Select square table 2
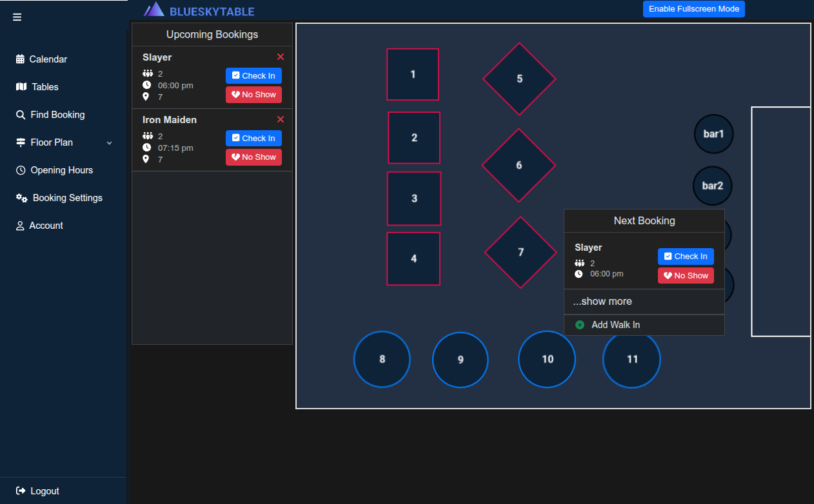The width and height of the screenshot is (814, 504). 414,138
